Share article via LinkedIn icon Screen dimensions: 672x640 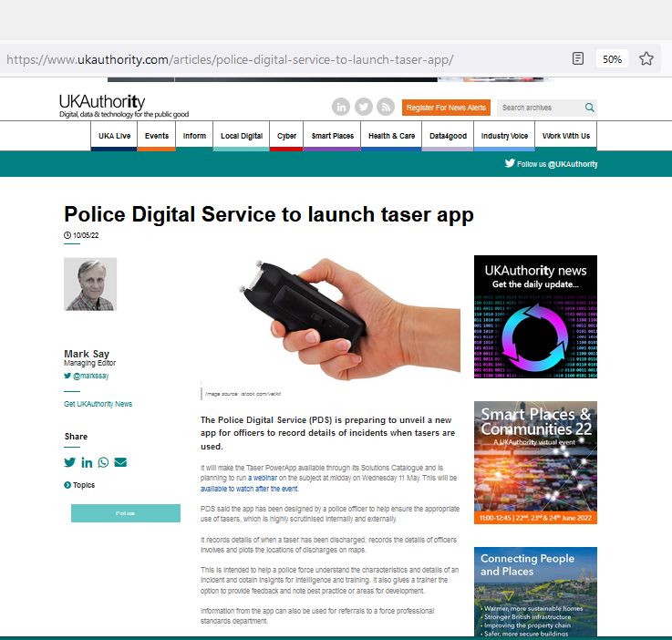[87, 462]
